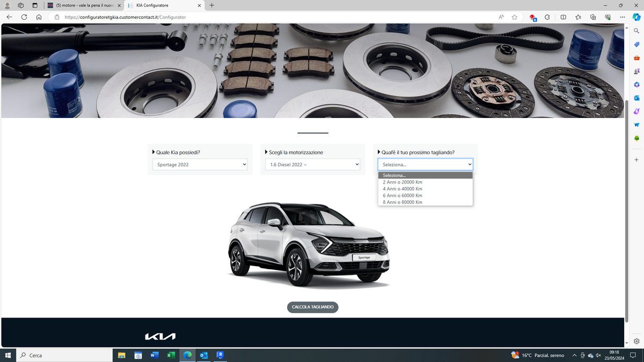The height and width of the screenshot is (362, 644).
Task: Collapse the 'Seleziona...' tagliando dropdown
Action: (425, 165)
